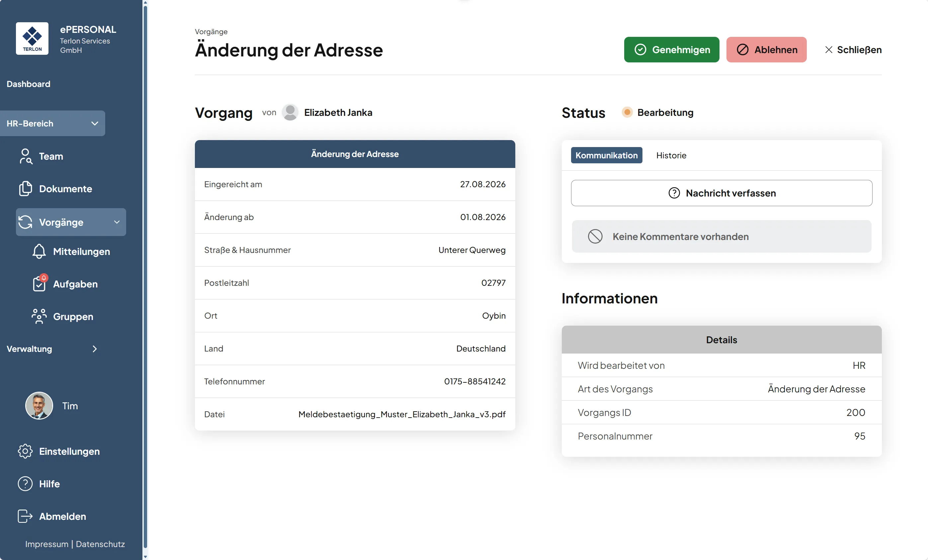Open Dokumente via its documents icon

(x=26, y=189)
